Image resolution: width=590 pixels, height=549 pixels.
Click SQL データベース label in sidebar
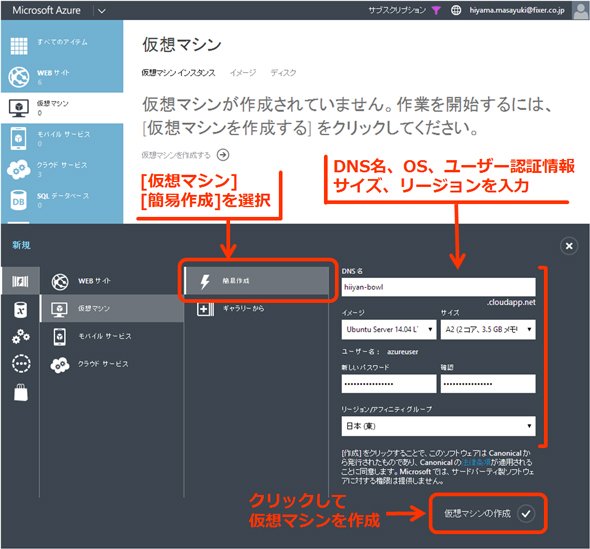[63, 196]
